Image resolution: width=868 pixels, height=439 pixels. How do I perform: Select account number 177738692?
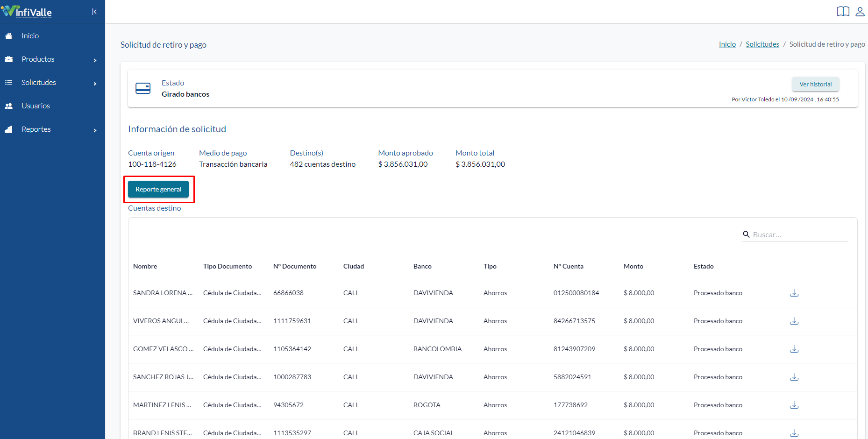(570, 405)
